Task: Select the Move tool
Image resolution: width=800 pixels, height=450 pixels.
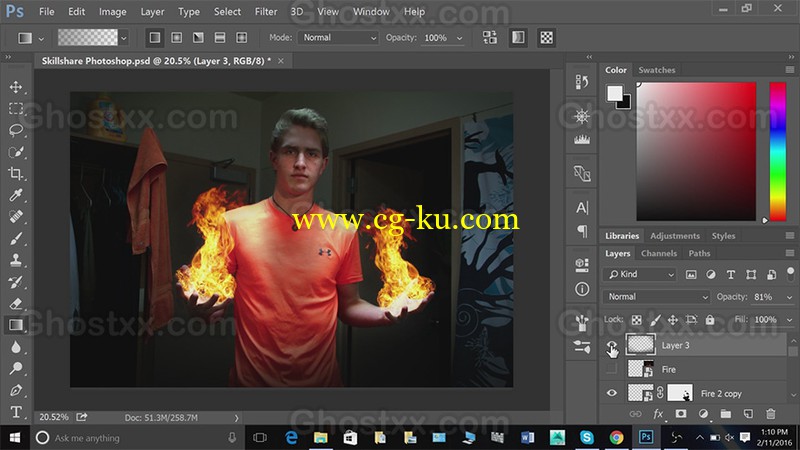Action: pyautogui.click(x=16, y=87)
